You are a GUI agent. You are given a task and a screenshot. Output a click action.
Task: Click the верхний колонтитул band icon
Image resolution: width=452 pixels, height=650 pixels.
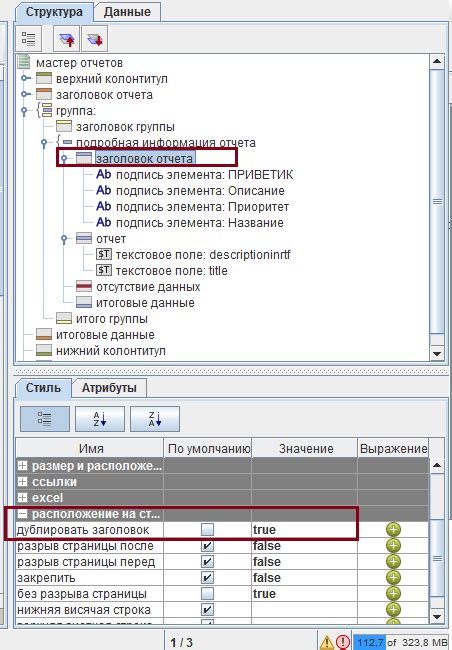pyautogui.click(x=44, y=78)
